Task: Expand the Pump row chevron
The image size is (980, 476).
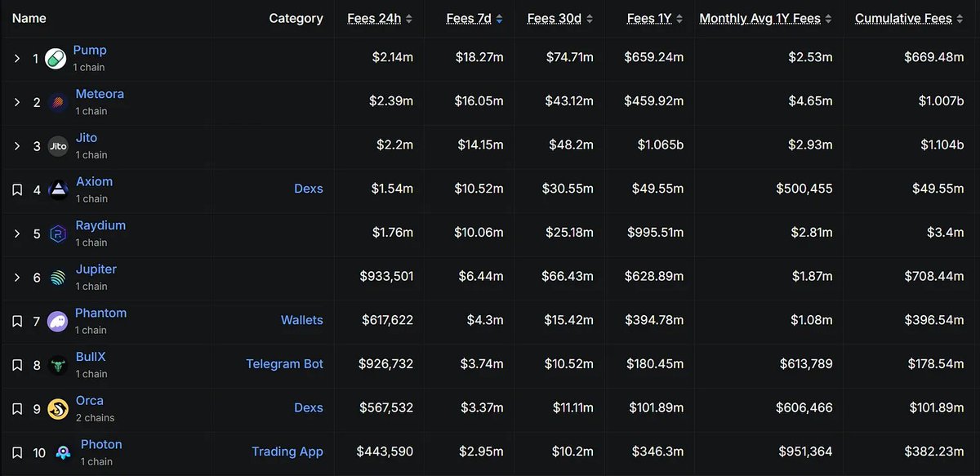Action: 17,59
